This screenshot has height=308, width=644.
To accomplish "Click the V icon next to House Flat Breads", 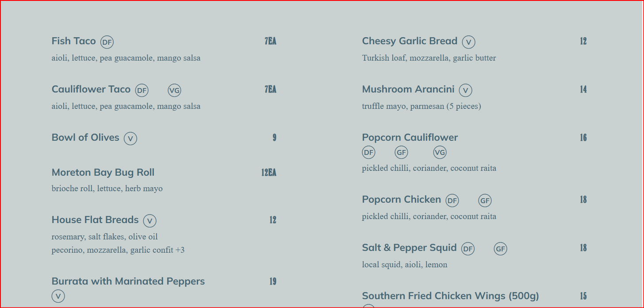I will (150, 221).
